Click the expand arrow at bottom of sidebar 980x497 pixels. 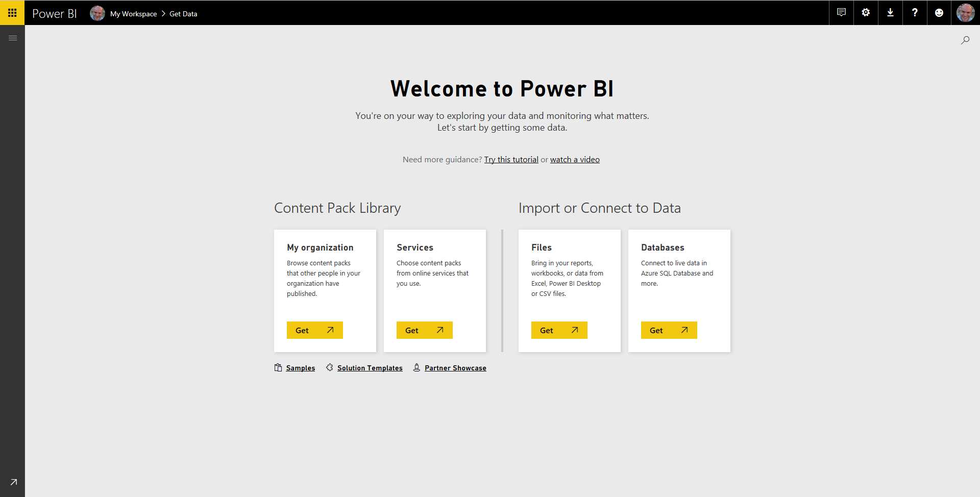(13, 481)
